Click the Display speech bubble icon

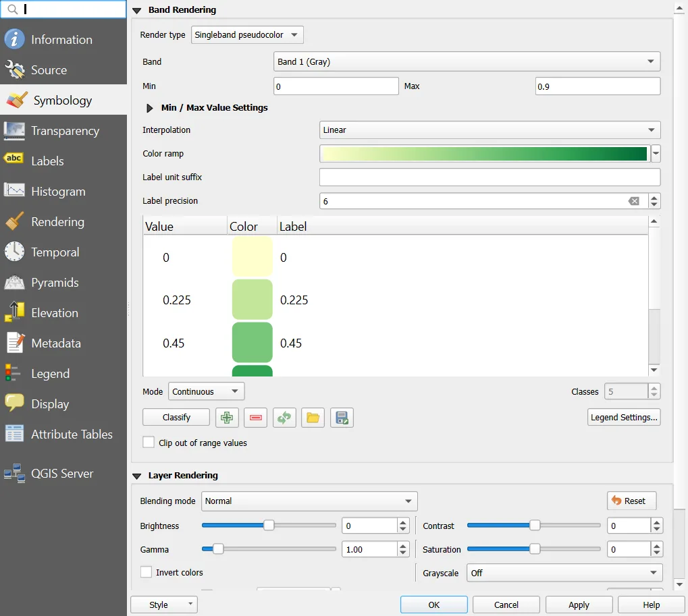tap(14, 403)
